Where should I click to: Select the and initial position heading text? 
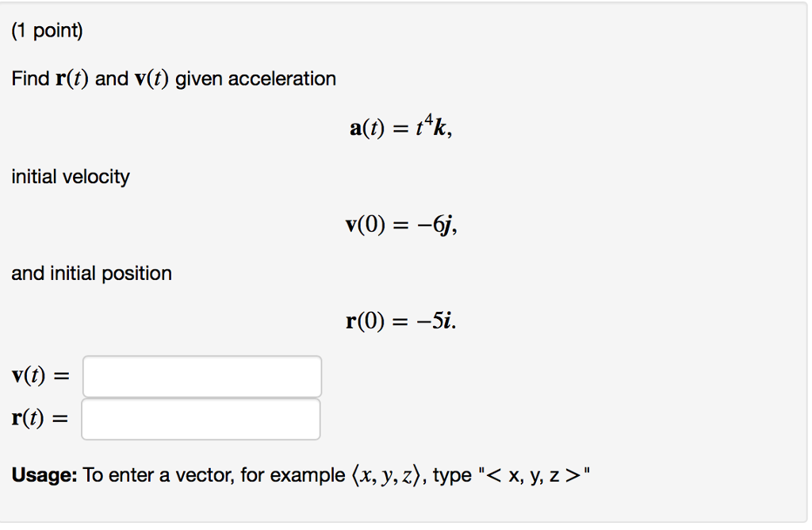click(91, 273)
